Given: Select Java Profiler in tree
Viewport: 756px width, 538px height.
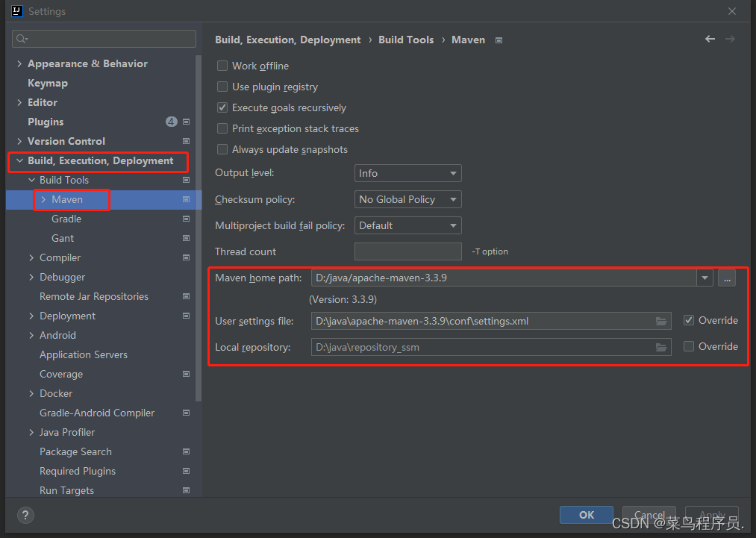Looking at the screenshot, I should pyautogui.click(x=67, y=433).
